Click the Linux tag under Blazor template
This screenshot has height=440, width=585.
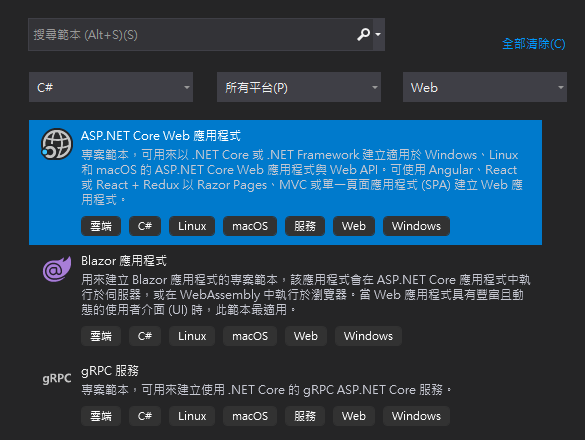(192, 336)
